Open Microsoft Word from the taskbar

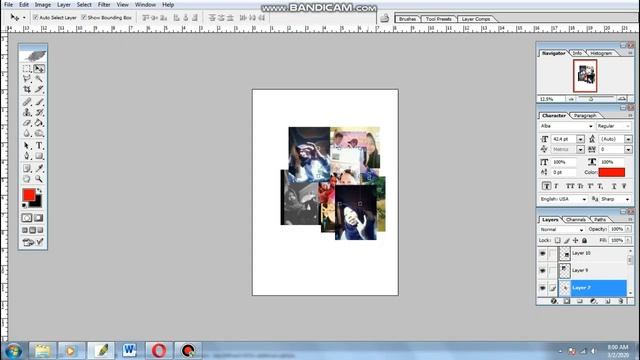tap(129, 350)
